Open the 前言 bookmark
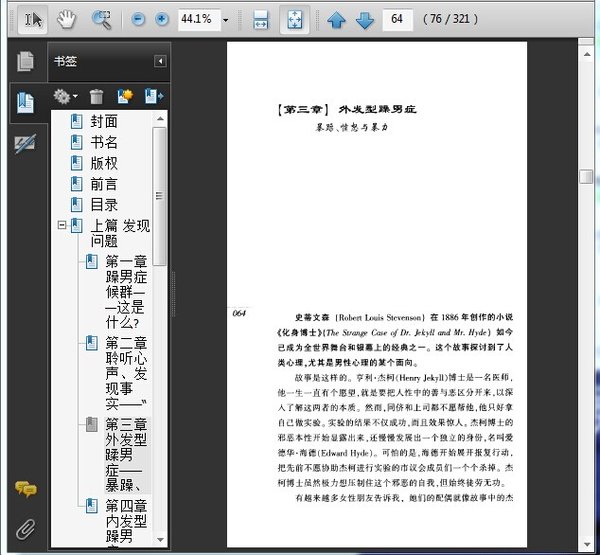The width and height of the screenshot is (600, 555). [104, 184]
